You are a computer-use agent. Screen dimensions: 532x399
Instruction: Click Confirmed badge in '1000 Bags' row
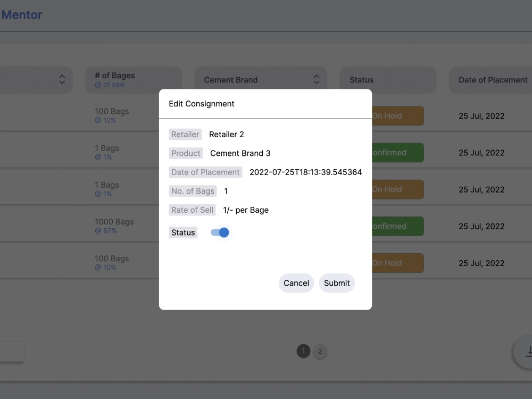[x=397, y=226]
